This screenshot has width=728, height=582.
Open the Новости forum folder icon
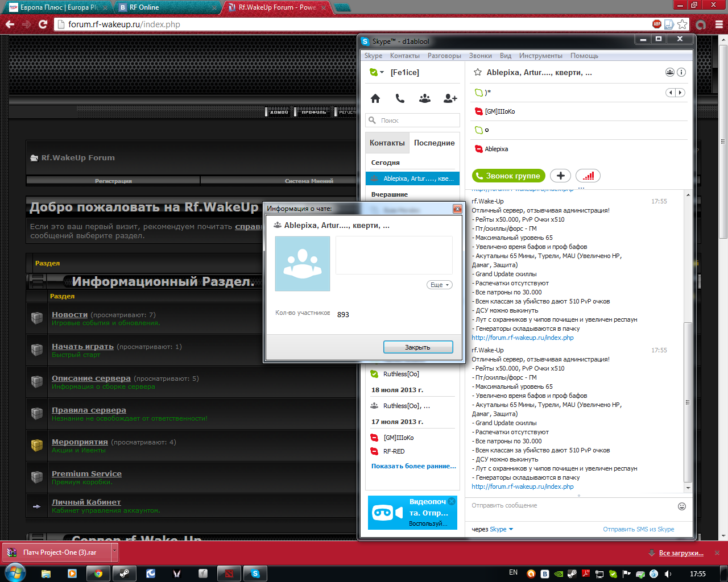click(x=37, y=318)
